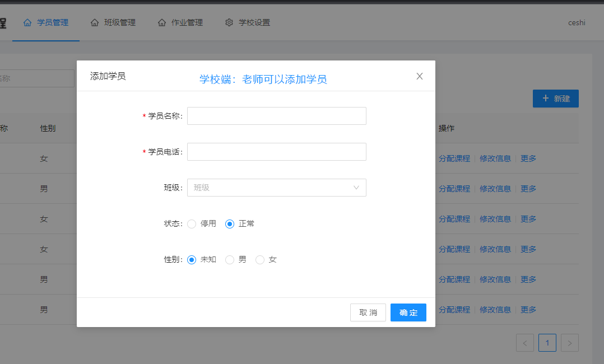Click the home icon beside 学员管理
Viewport: 604px width, 364px height.
[x=27, y=23]
